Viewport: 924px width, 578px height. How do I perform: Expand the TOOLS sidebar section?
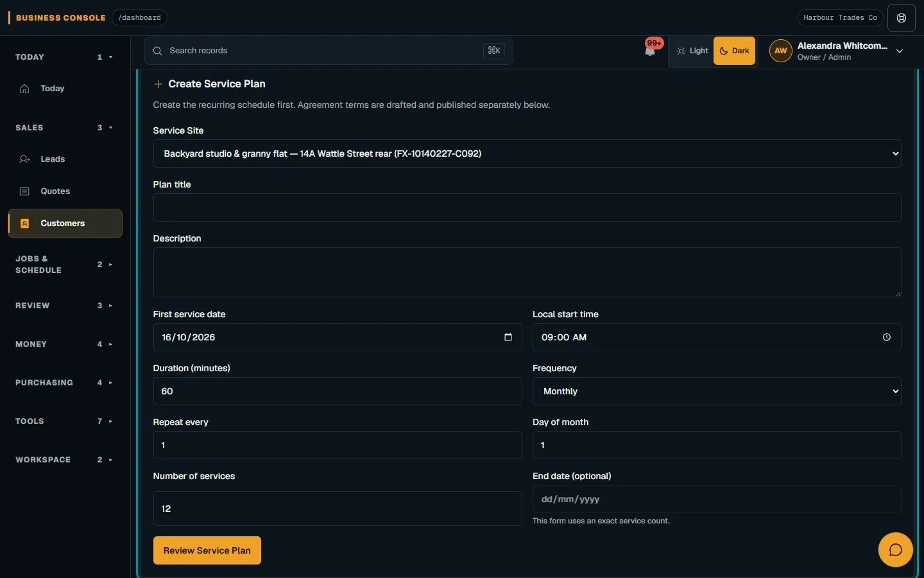64,421
